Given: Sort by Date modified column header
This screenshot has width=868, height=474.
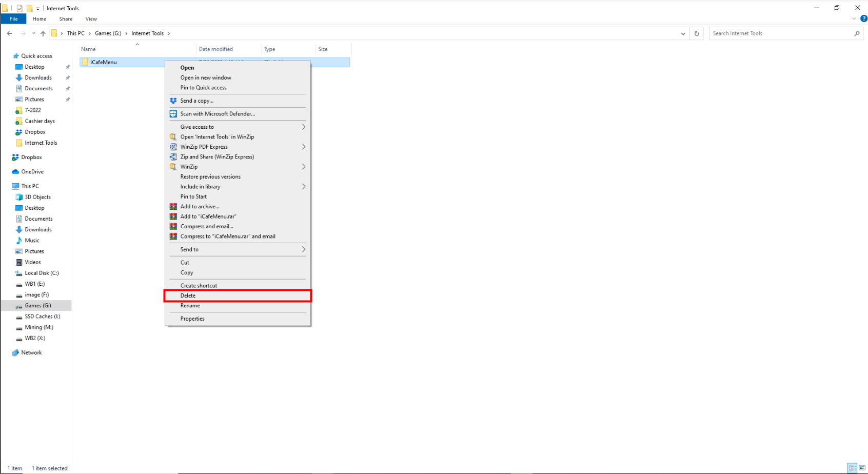Looking at the screenshot, I should 216,49.
